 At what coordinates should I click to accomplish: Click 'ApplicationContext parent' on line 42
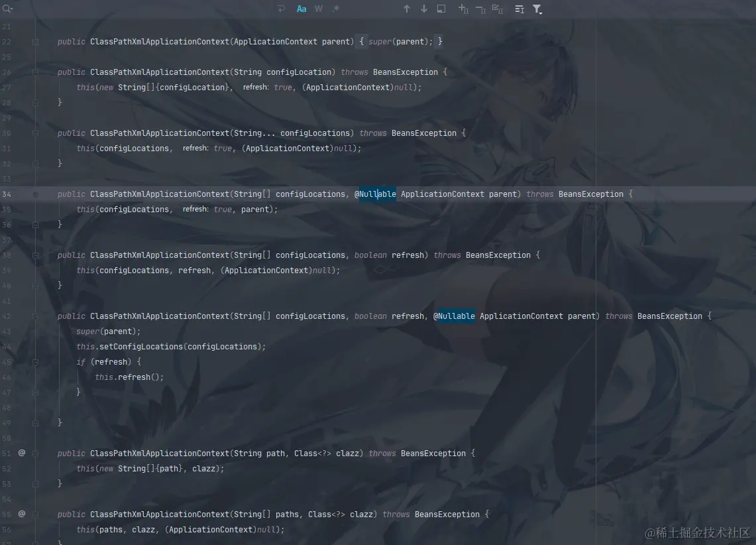(x=537, y=316)
